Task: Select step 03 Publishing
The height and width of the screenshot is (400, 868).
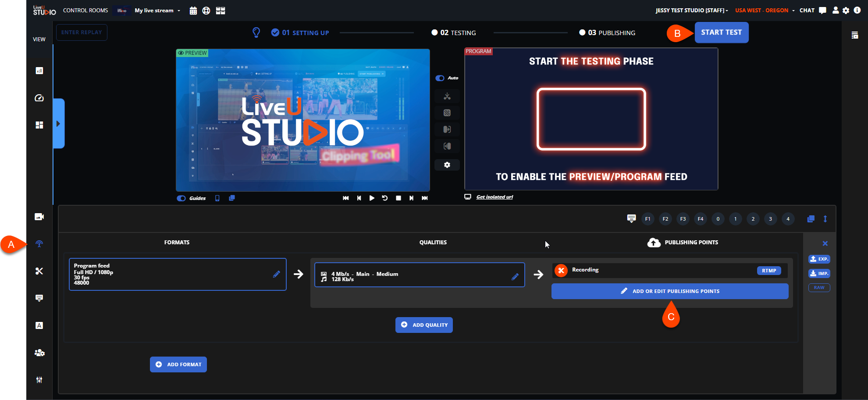Action: [607, 32]
